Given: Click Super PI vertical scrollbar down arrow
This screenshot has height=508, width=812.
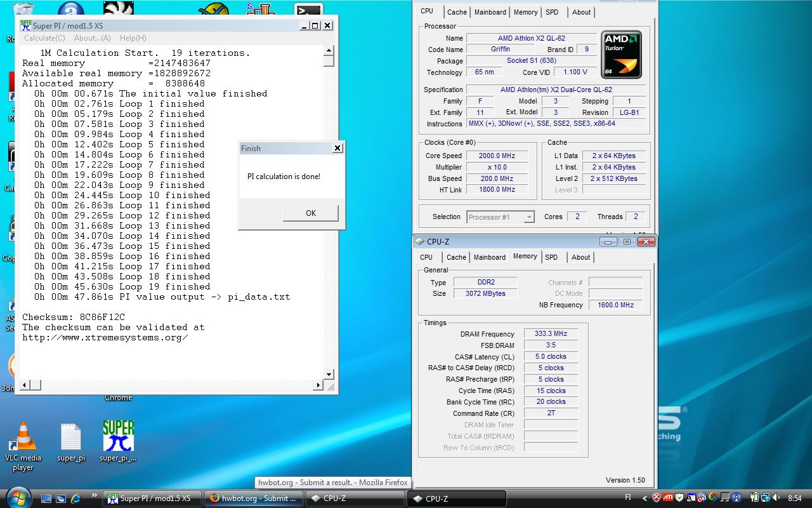Looking at the screenshot, I should [329, 375].
